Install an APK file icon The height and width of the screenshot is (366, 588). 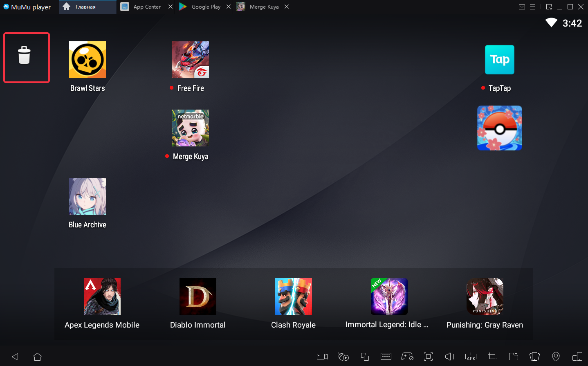[471, 357]
